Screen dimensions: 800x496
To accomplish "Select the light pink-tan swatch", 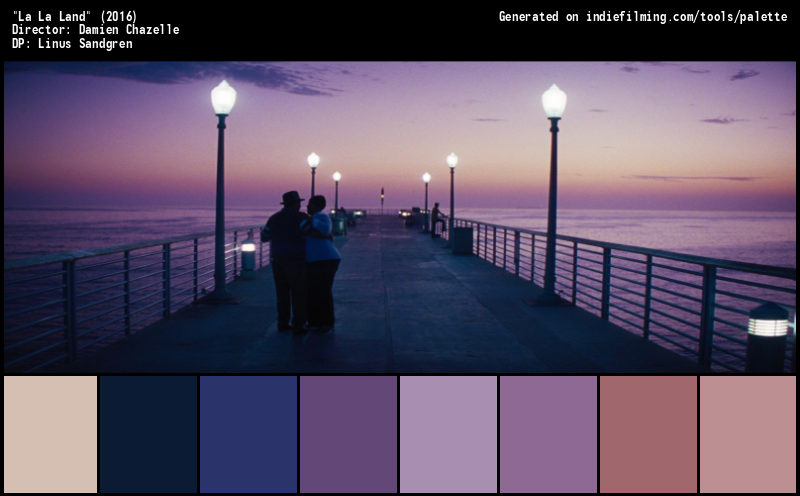I will tap(748, 434).
